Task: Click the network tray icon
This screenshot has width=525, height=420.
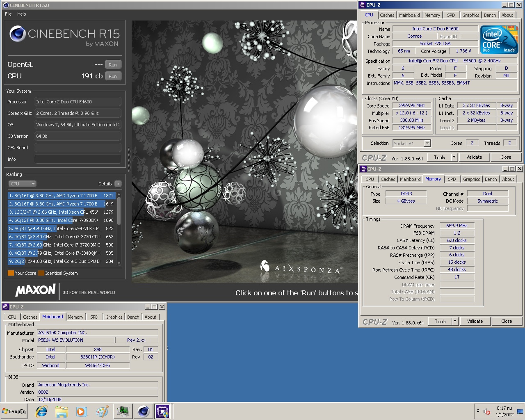Action: point(520,411)
